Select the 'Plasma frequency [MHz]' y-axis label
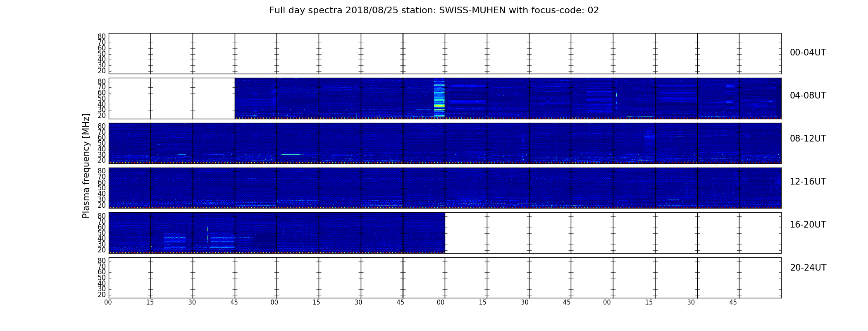 tap(86, 166)
